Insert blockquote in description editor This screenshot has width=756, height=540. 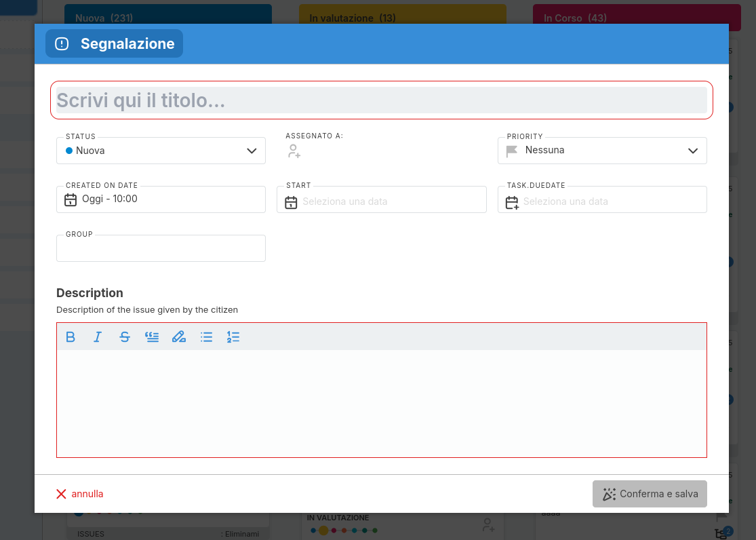[x=152, y=336]
